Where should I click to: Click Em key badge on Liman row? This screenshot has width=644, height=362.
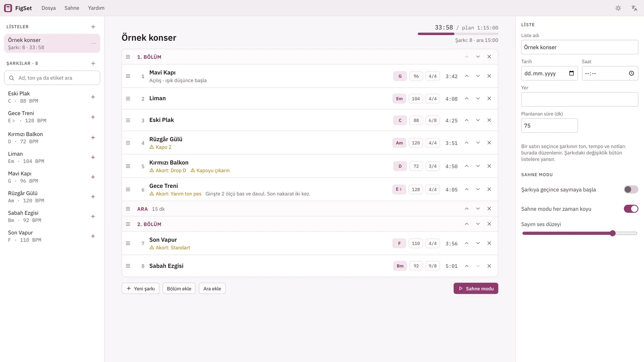click(399, 99)
